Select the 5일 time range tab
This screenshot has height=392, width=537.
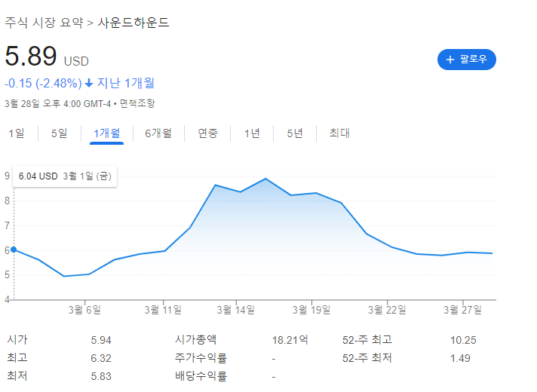click(x=60, y=133)
